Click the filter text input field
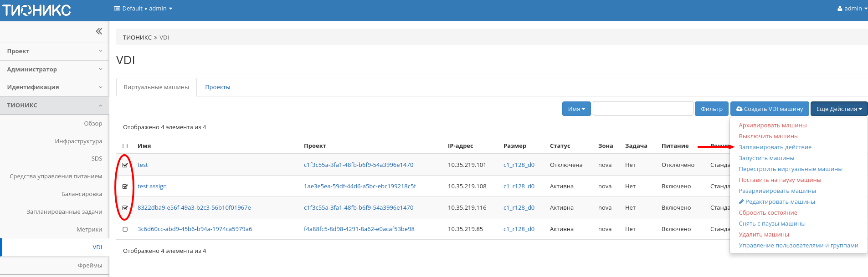This screenshot has height=277, width=868. (x=642, y=109)
